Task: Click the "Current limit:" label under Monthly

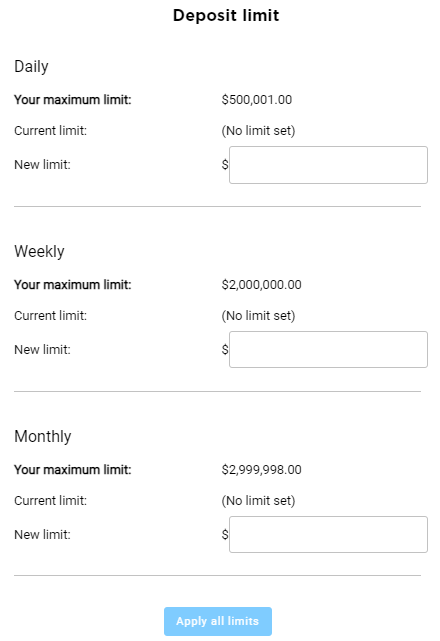Action: (x=51, y=500)
